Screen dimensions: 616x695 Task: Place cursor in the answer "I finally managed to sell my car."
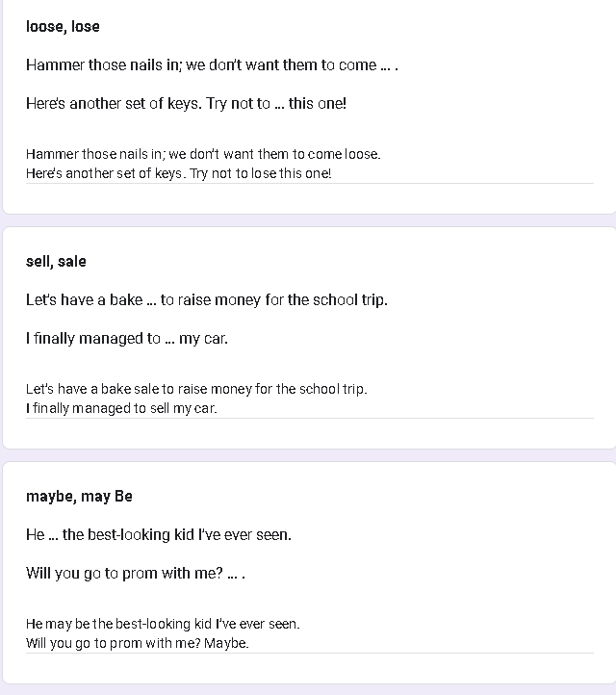(x=121, y=408)
